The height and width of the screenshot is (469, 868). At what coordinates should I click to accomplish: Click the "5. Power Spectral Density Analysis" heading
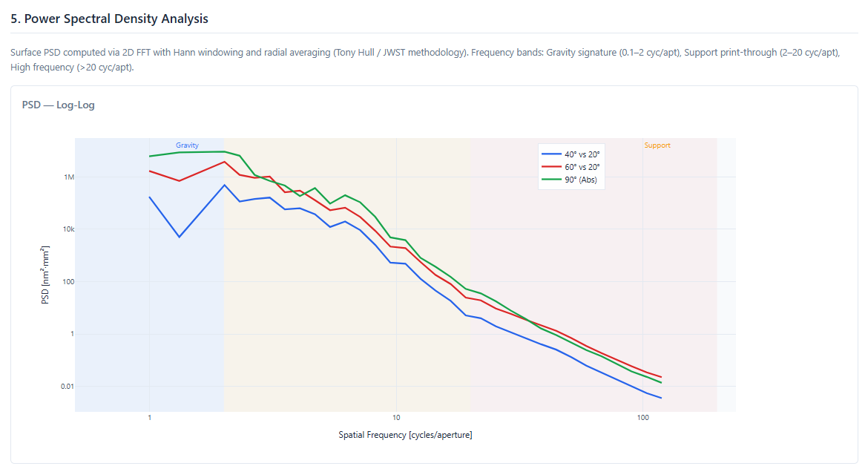tap(109, 19)
